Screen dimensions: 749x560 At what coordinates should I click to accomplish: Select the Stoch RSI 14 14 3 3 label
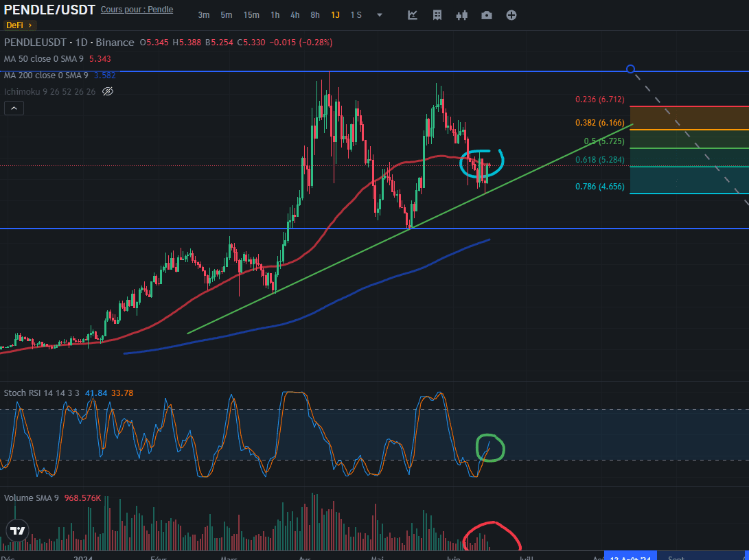point(42,393)
